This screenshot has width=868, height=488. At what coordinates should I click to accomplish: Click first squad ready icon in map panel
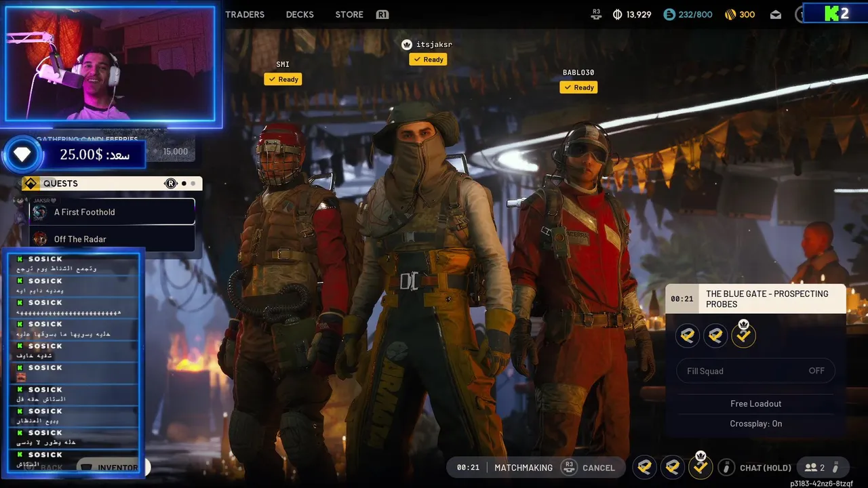[x=688, y=335]
